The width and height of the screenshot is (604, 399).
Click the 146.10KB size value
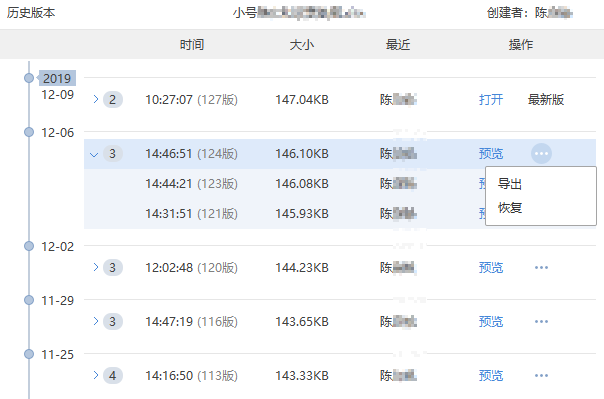302,154
